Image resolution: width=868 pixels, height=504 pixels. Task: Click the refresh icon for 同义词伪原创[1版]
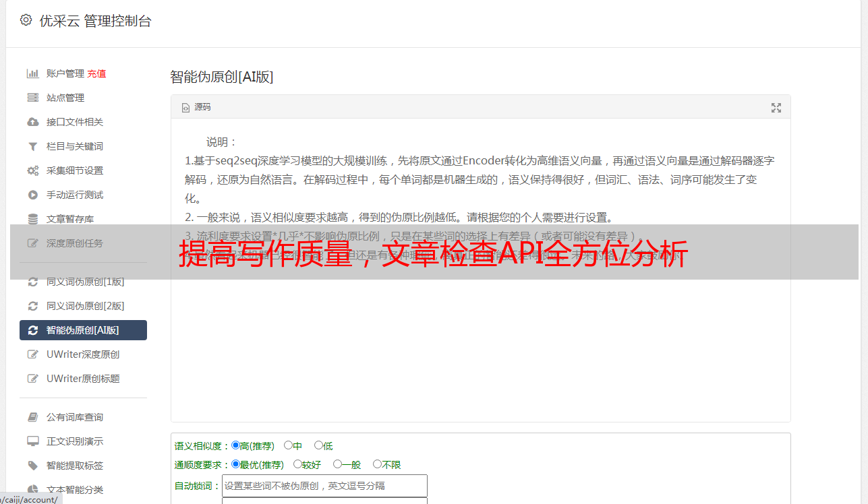tap(32, 282)
